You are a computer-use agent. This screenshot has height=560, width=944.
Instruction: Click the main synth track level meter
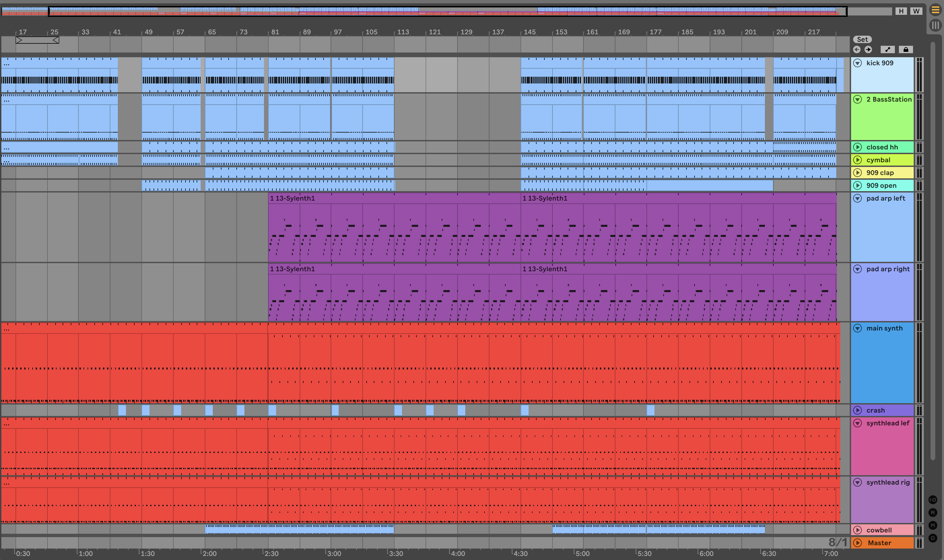point(919,363)
